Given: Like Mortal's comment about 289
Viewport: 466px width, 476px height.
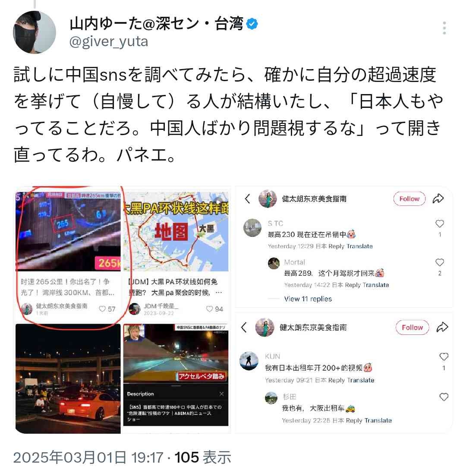Looking at the screenshot, I should (440, 262).
